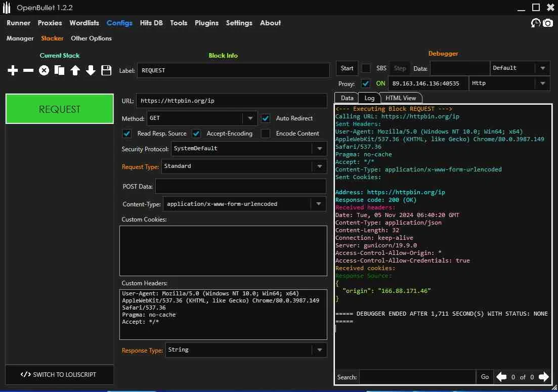Switch to Stacker sub-tab
This screenshot has width=558, height=392.
pyautogui.click(x=52, y=38)
